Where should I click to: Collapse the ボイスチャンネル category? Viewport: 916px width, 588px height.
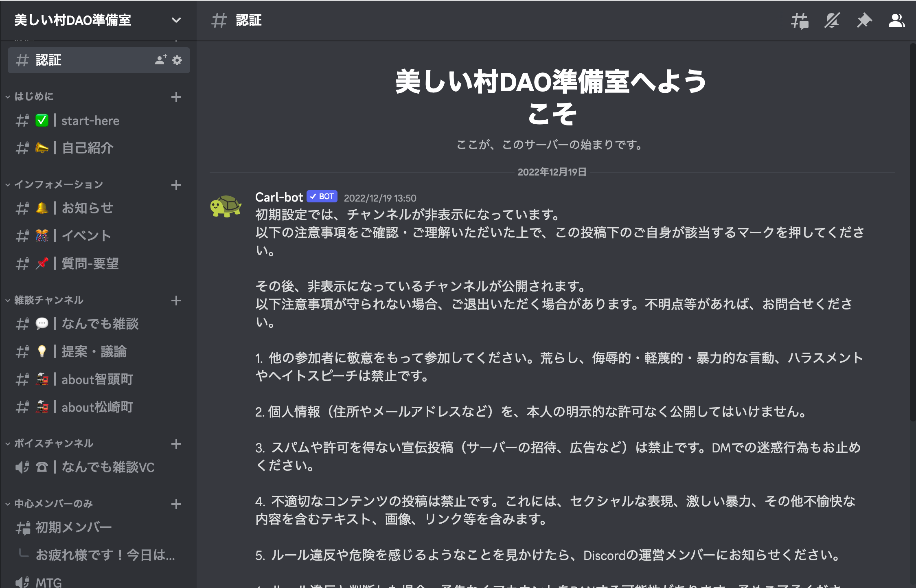tap(53, 443)
